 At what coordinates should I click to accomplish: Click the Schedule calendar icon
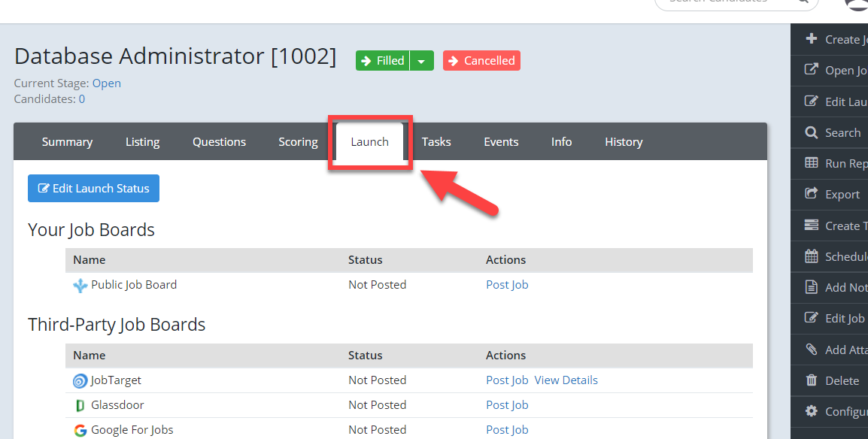click(x=812, y=256)
